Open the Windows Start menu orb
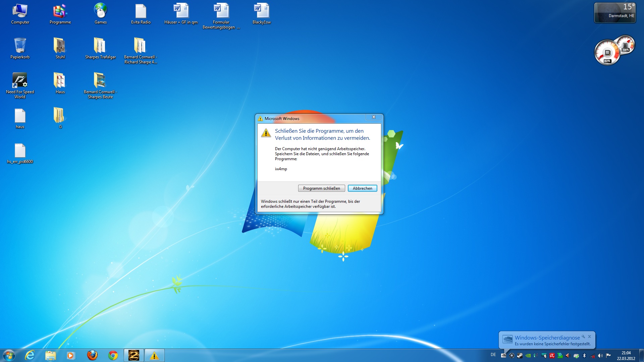Screen dimensions: 644x362 point(9,355)
